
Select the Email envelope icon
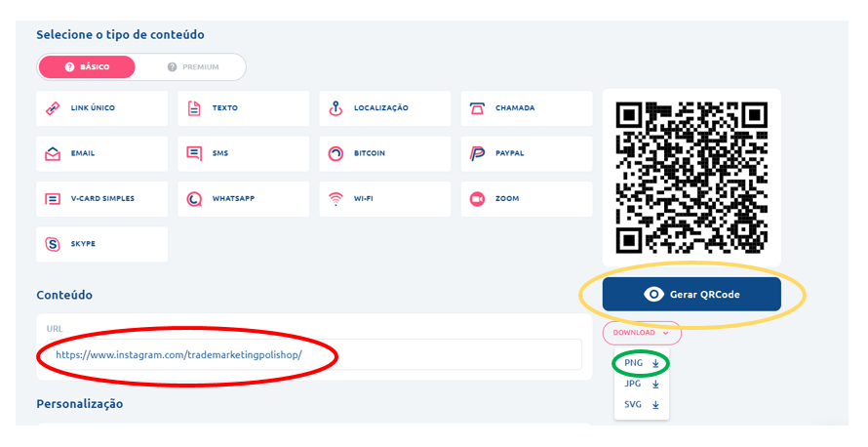tap(53, 153)
